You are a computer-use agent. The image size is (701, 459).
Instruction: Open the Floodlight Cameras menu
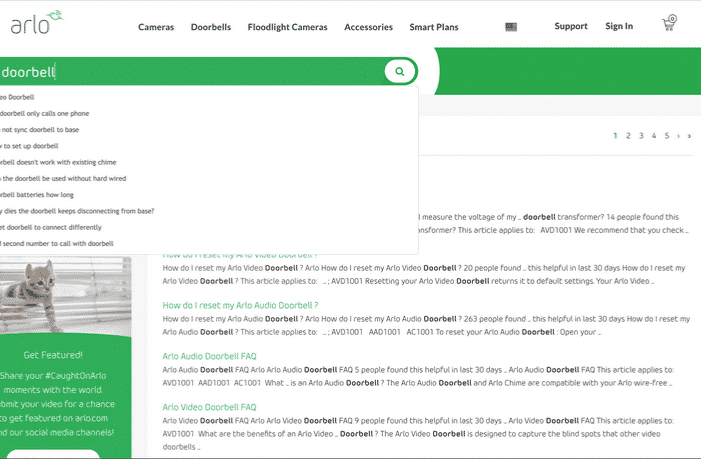tap(287, 27)
